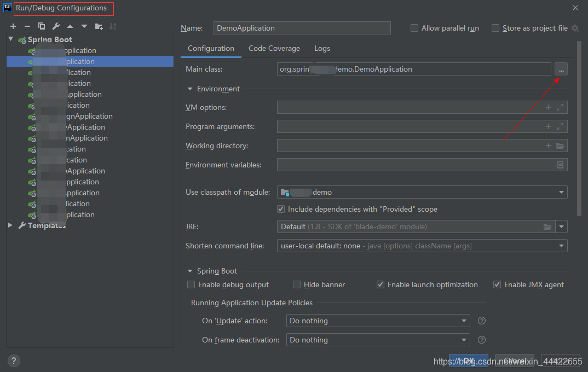Image resolution: width=588 pixels, height=372 pixels.
Task: Switch to the Configuration tab
Action: (211, 48)
